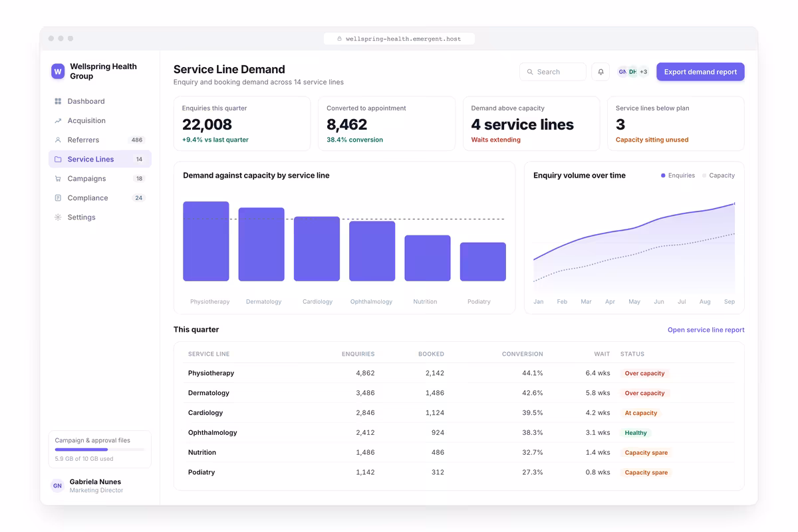This screenshot has width=798, height=532.
Task: Click the Acquisition trend arrow icon
Action: point(58,120)
